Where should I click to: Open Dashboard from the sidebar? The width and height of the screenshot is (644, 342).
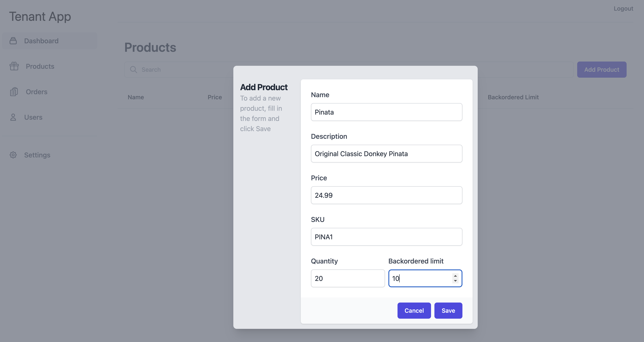click(49, 41)
